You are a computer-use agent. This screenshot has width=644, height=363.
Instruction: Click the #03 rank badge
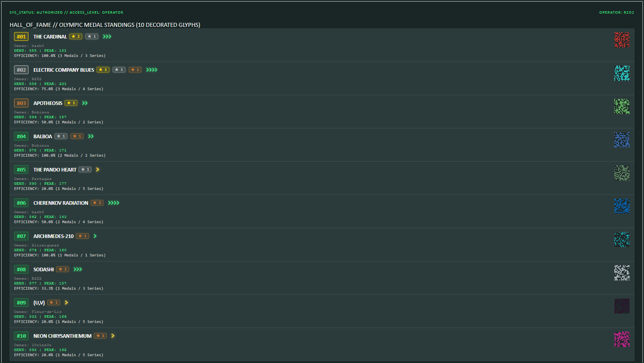21,103
